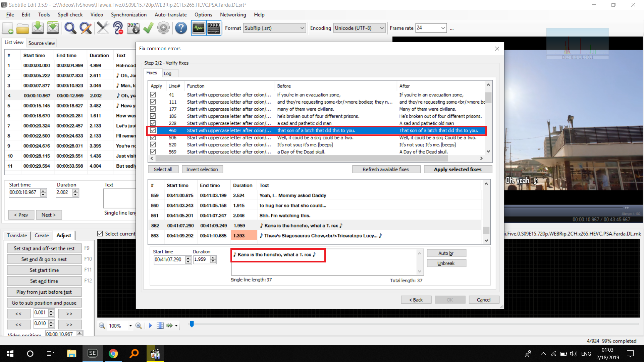
Task: Click Apply selected fixes
Action: (458, 169)
